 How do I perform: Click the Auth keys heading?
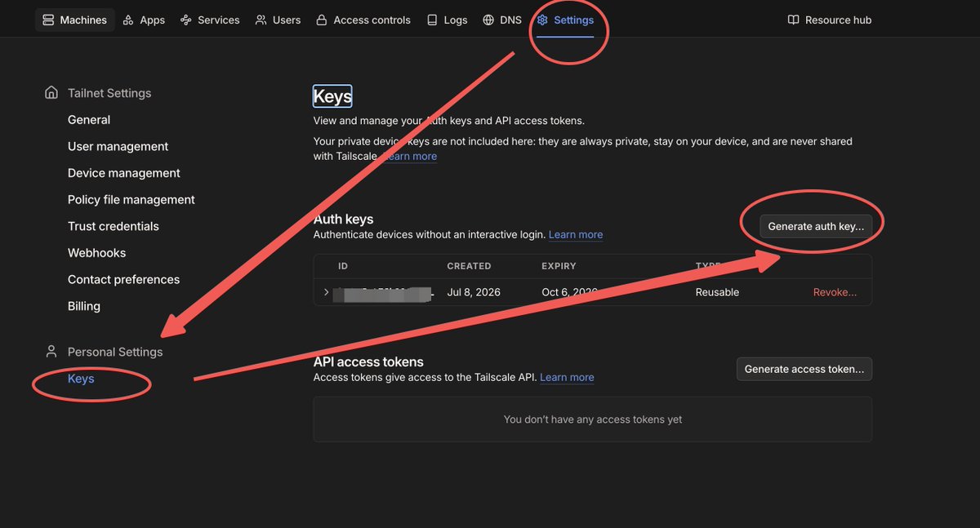pyautogui.click(x=343, y=219)
